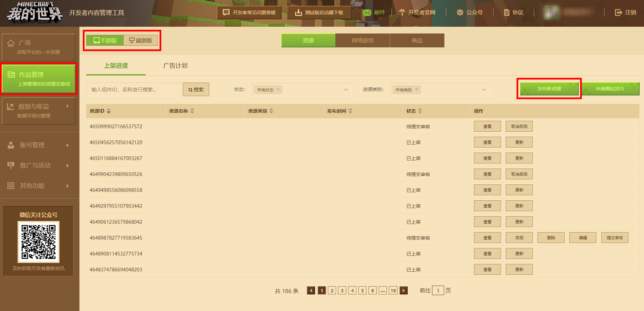Open the 广告计划 tab
The width and height of the screenshot is (644, 311).
pos(175,66)
